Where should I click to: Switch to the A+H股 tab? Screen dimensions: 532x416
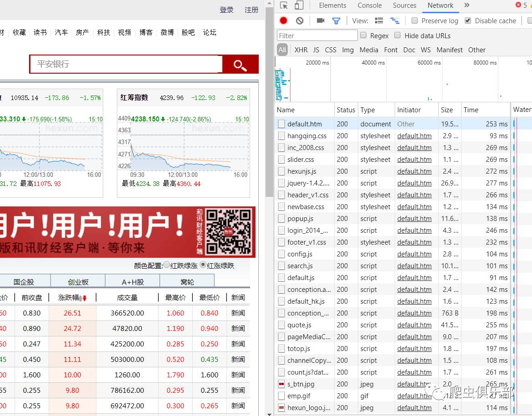(x=133, y=281)
